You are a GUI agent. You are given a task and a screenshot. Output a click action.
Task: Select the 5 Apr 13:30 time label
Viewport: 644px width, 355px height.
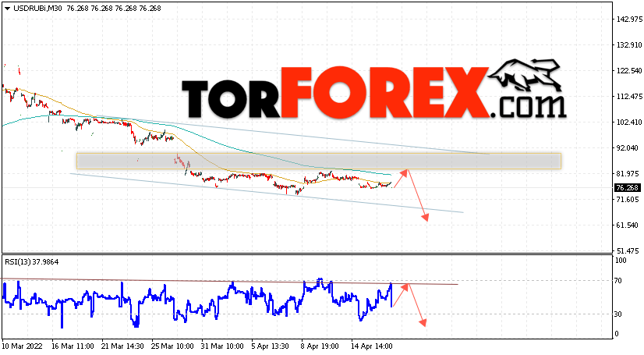(x=271, y=346)
